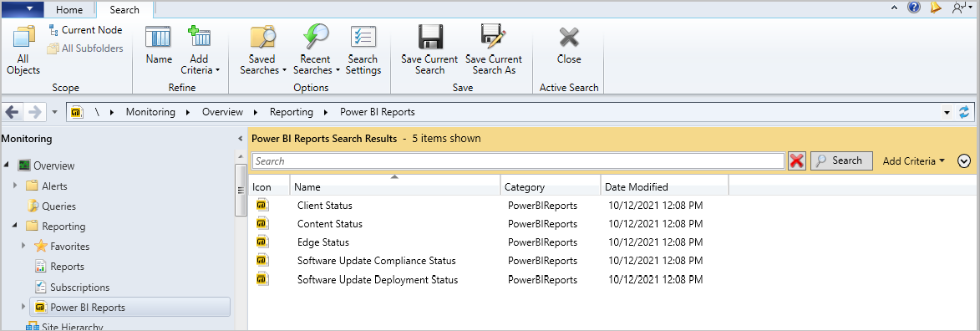980x331 pixels.
Task: Click the refresh icon by the address bar
Action: click(x=964, y=112)
